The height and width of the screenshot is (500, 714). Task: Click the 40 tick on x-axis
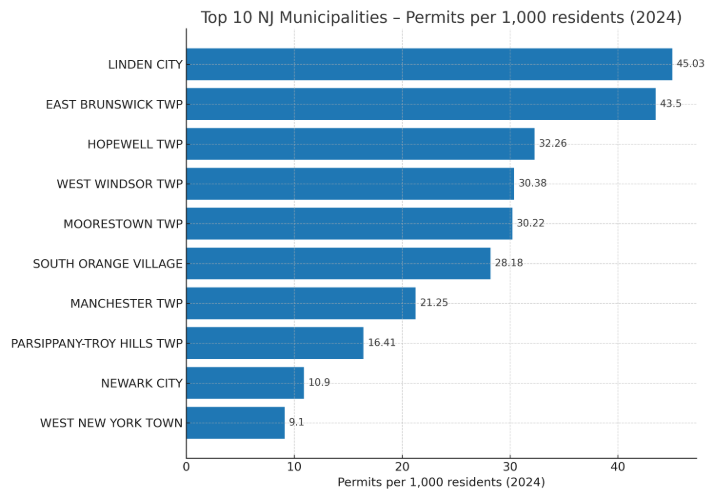[618, 466]
